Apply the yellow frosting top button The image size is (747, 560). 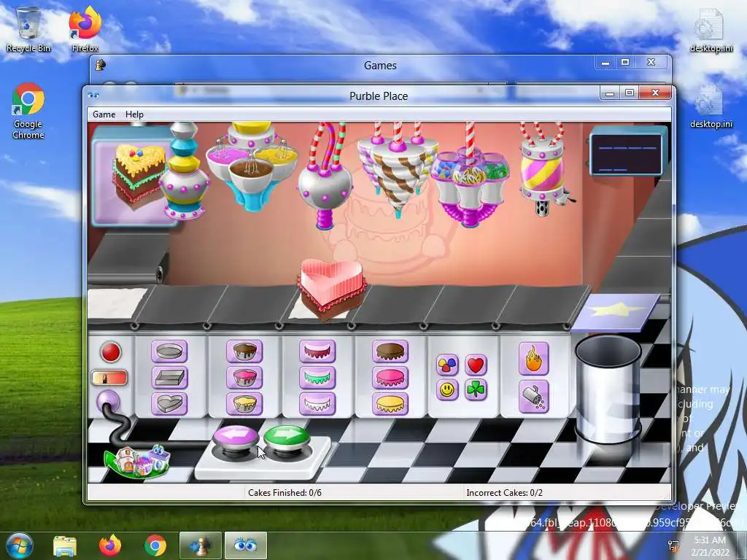click(390, 403)
